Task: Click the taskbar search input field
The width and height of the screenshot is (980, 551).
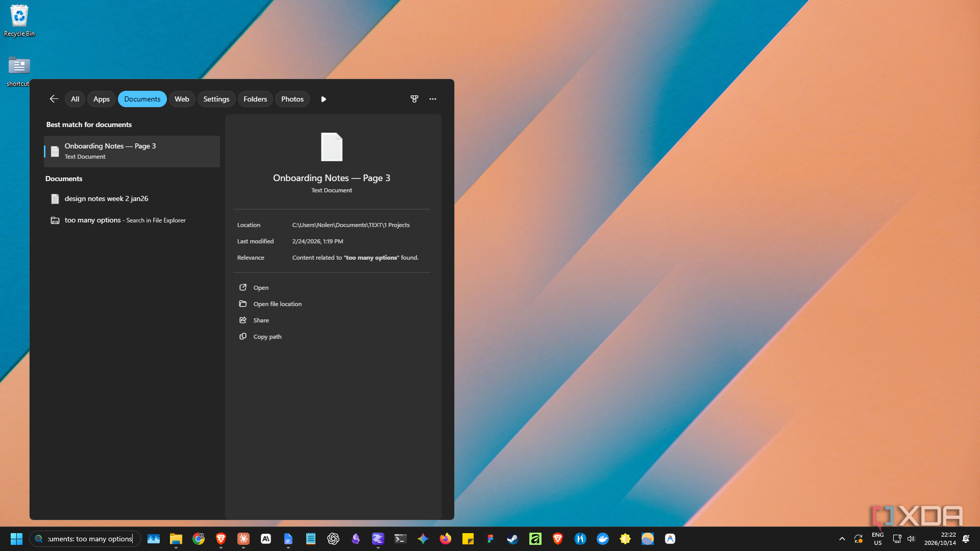Action: (x=85, y=539)
